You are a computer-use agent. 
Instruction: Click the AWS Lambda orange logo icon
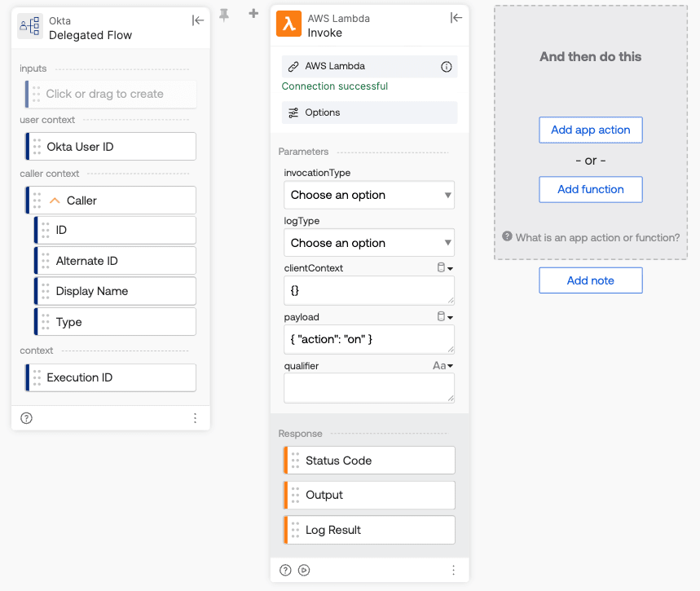point(288,24)
